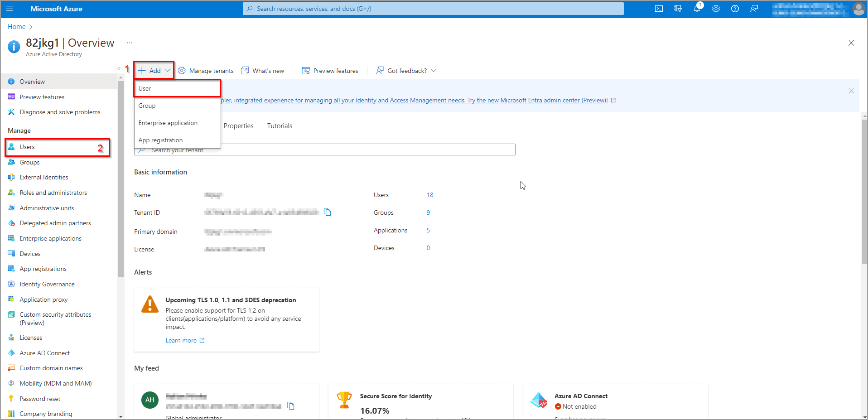Open the hamburger portal menu
This screenshot has width=868, height=420.
tap(10, 9)
